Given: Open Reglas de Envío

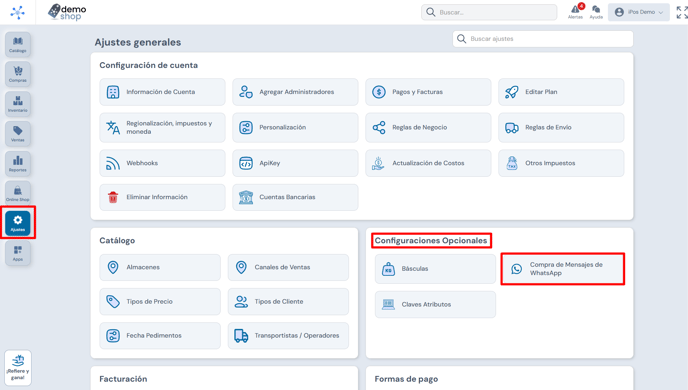Looking at the screenshot, I should click(x=561, y=128).
